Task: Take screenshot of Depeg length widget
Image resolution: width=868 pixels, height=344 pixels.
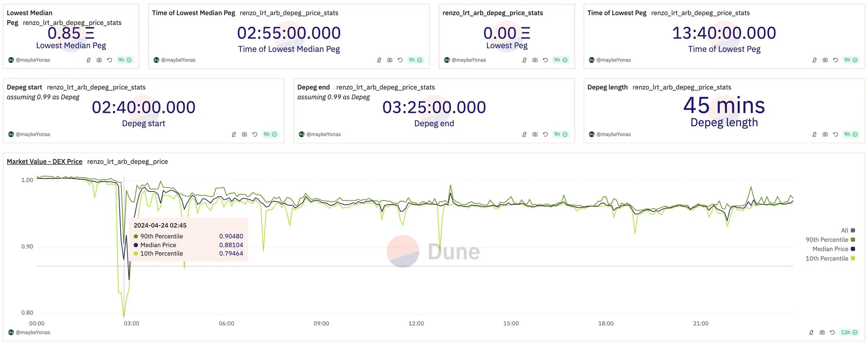Action: 825,134
